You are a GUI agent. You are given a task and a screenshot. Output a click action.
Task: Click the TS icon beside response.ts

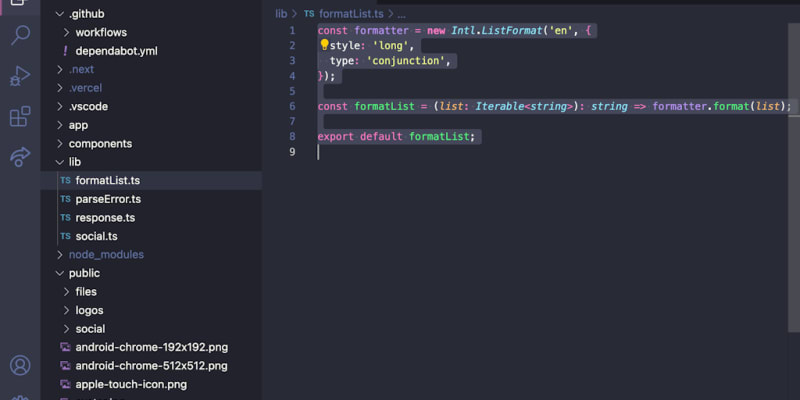[x=66, y=217]
